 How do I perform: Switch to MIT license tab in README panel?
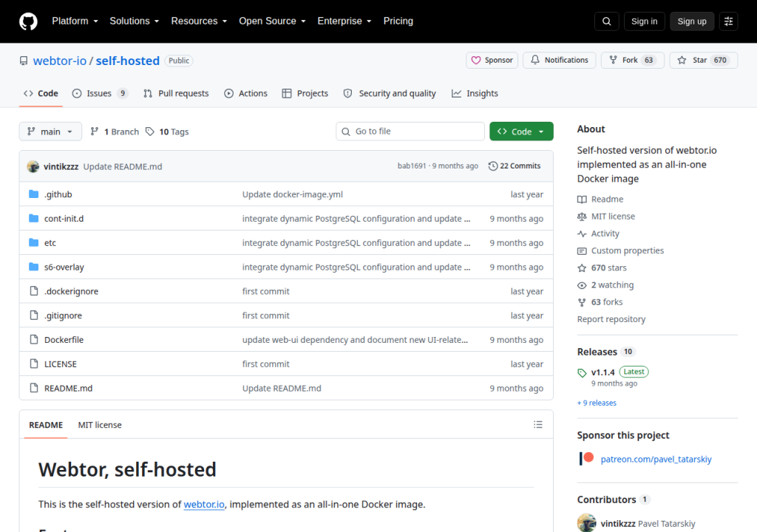click(x=100, y=425)
